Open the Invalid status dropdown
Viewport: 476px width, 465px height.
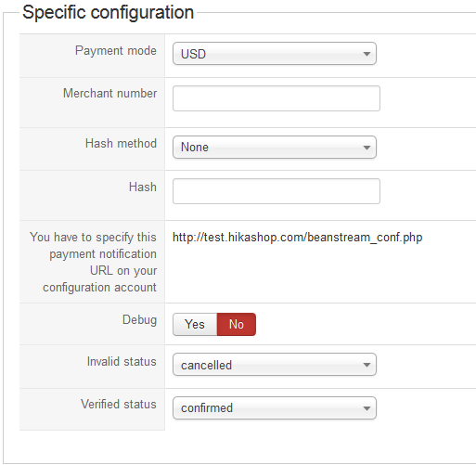(275, 365)
